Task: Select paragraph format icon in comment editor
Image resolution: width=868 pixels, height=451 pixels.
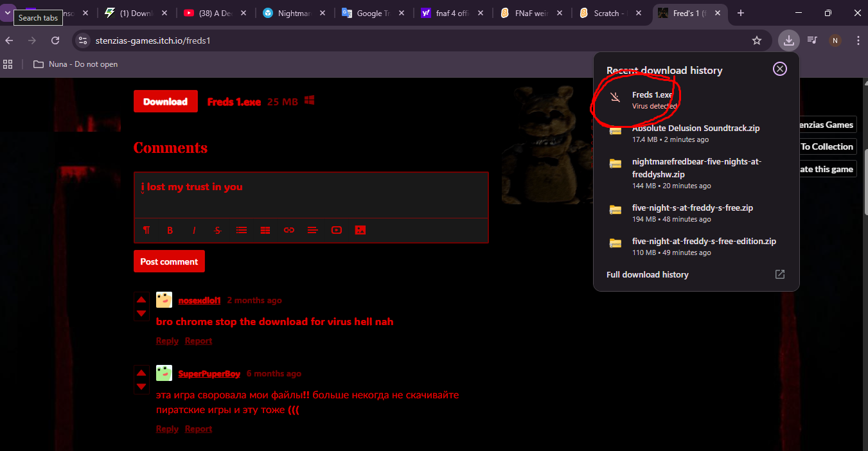Action: (146, 230)
